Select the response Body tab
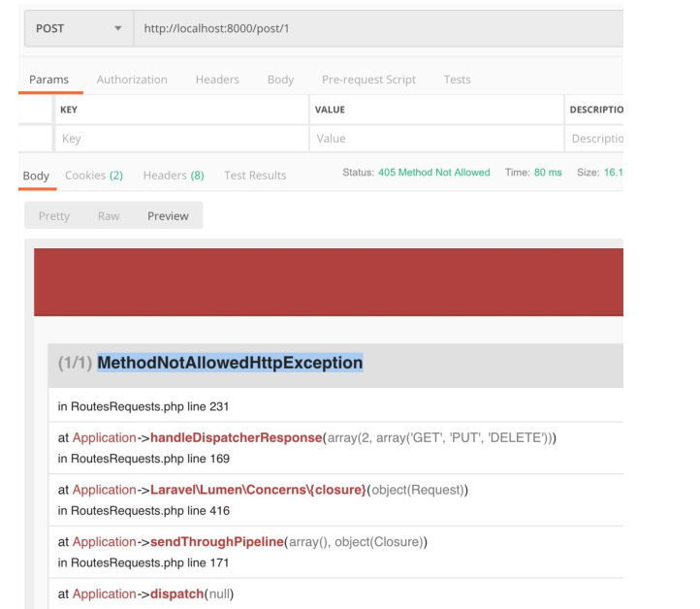700x609 pixels. click(x=36, y=176)
